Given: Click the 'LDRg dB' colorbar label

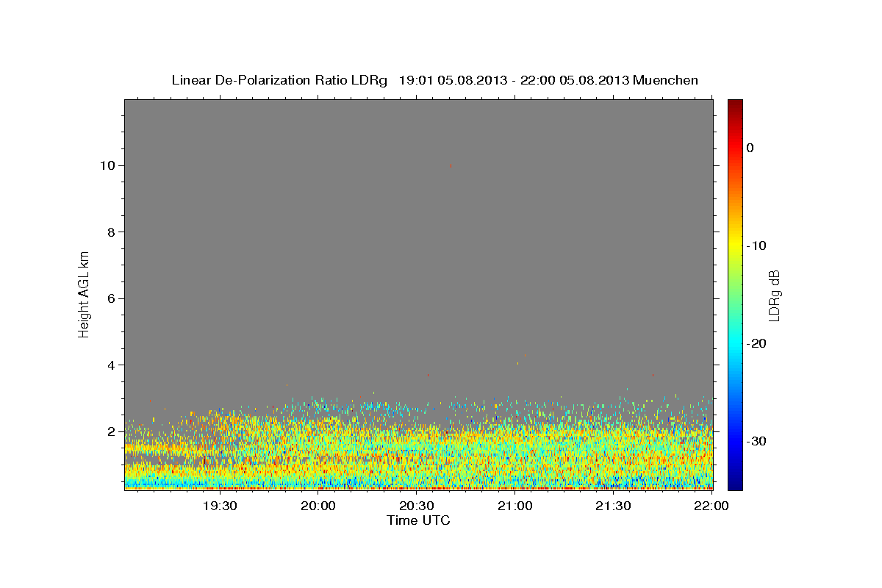Looking at the screenshot, I should click(x=773, y=295).
